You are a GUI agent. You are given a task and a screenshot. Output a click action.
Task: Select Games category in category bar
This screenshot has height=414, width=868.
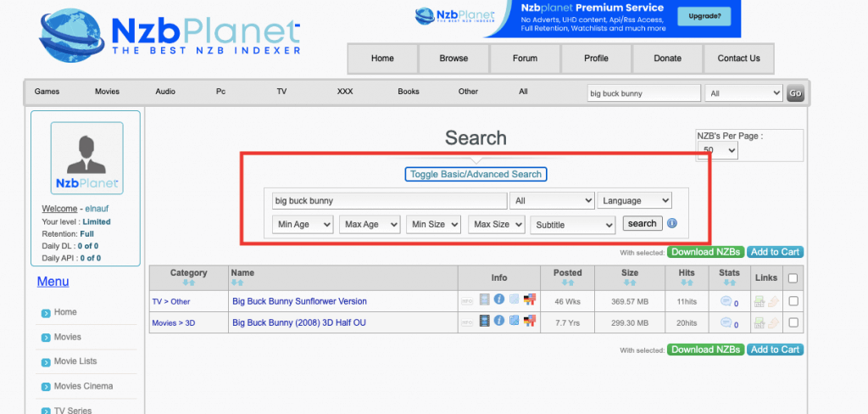[47, 92]
